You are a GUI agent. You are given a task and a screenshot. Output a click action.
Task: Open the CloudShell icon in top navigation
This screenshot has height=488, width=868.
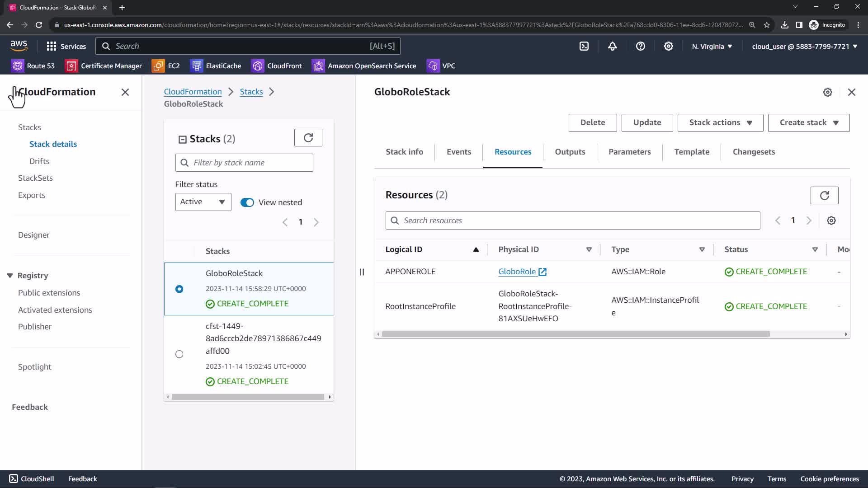(x=584, y=46)
